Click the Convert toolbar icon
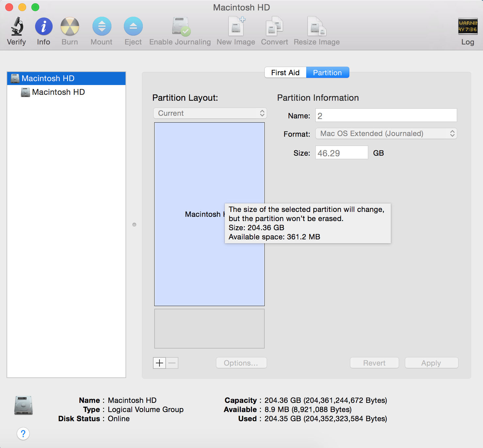This screenshot has height=448, width=483. pos(275,26)
